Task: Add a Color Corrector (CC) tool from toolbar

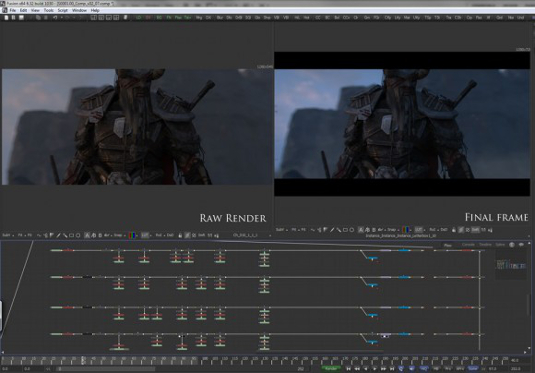Action: pos(318,17)
